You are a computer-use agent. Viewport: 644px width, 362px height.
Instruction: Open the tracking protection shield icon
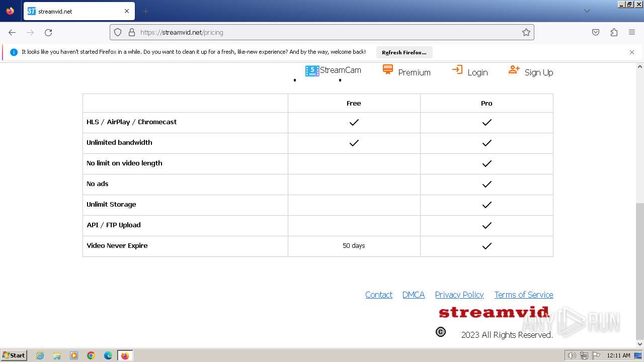(118, 32)
